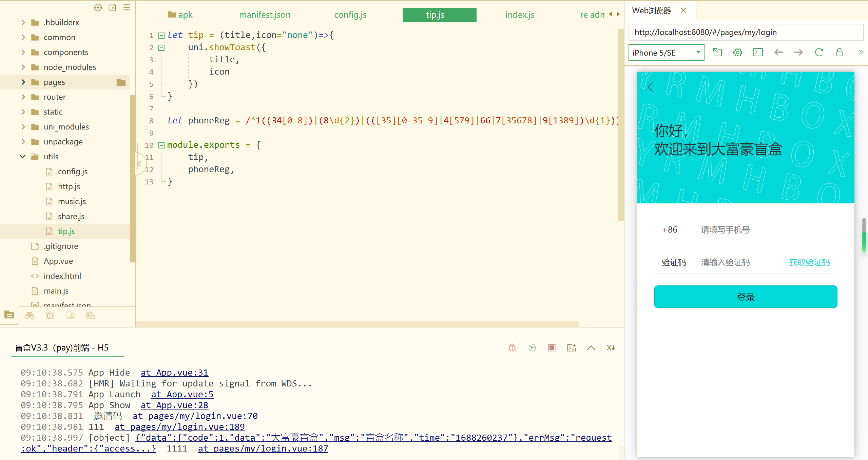Screen dimensions: 868x460
Task: Toggle fold marker on line 10
Action: (161, 145)
